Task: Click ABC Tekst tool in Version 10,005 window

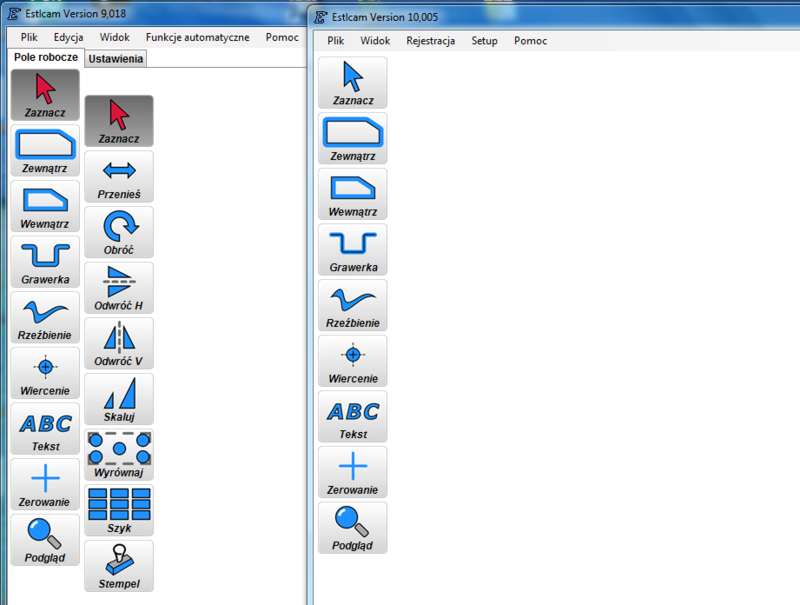Action: tap(353, 416)
